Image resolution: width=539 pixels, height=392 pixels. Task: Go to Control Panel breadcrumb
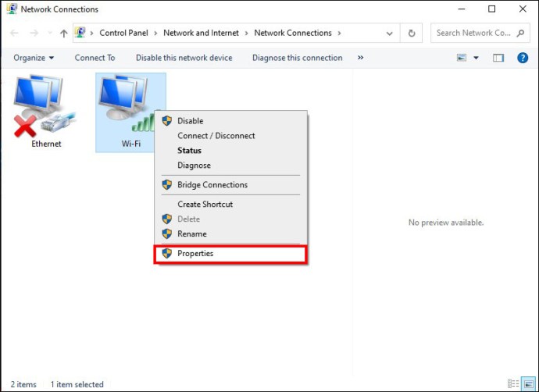click(x=123, y=33)
